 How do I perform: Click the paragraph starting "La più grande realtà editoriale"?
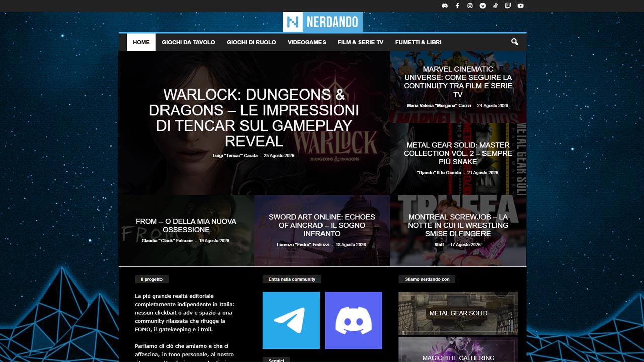pos(185,313)
